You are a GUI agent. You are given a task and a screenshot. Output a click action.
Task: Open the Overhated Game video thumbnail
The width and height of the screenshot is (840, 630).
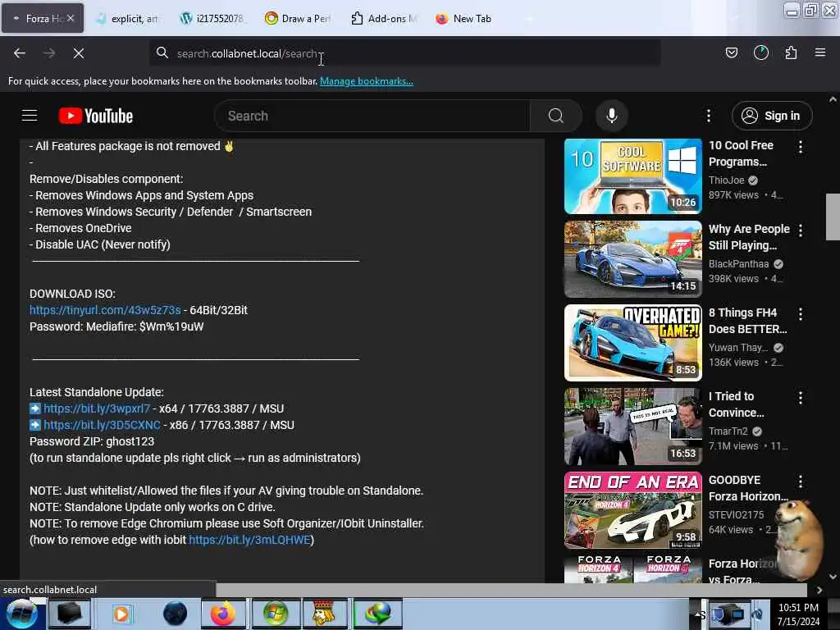coord(632,343)
